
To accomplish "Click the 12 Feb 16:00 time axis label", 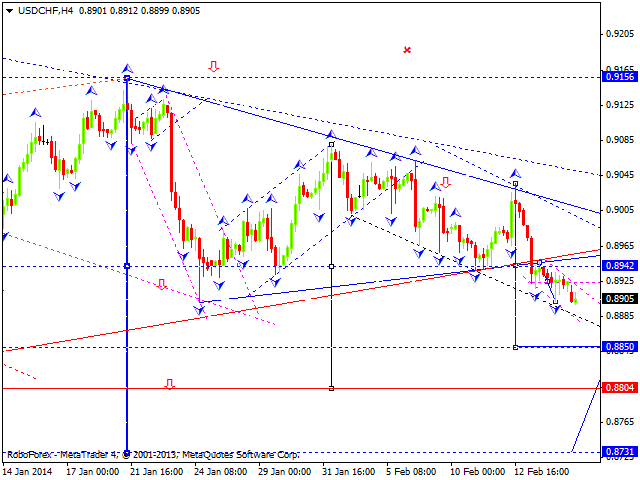I will tap(544, 470).
